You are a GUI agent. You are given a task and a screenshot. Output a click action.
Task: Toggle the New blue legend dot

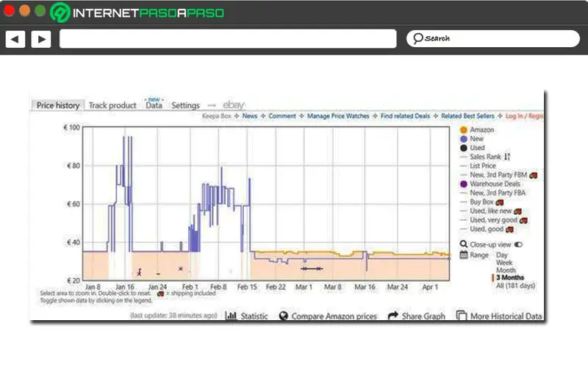(464, 139)
